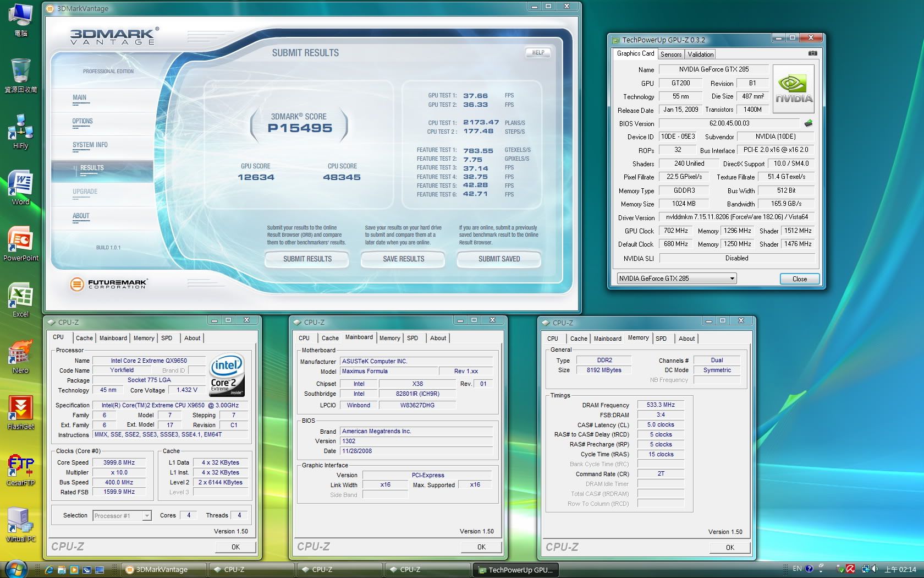Select SYSTEM INFO in the 3DMark sidebar
Image resolution: width=924 pixels, height=578 pixels.
coord(102,146)
